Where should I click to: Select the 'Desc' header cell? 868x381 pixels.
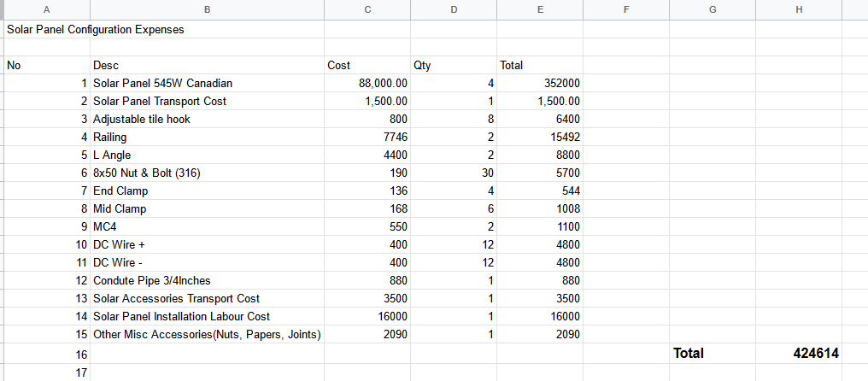[207, 65]
